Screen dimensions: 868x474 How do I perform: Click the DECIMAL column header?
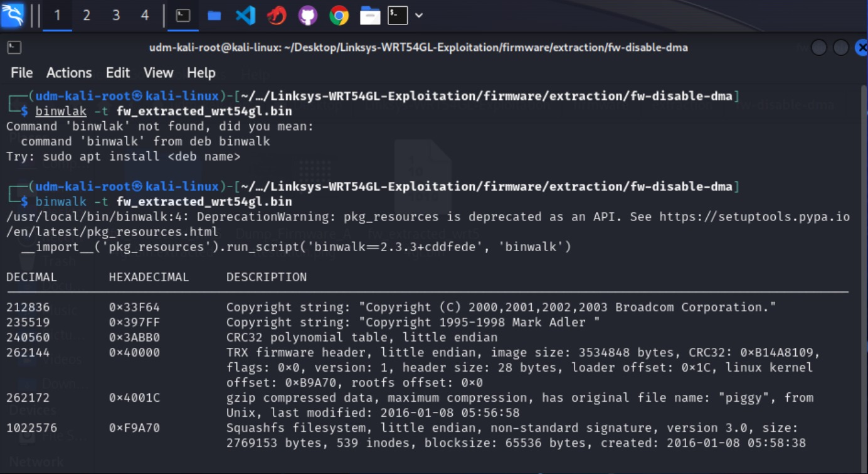tap(31, 277)
